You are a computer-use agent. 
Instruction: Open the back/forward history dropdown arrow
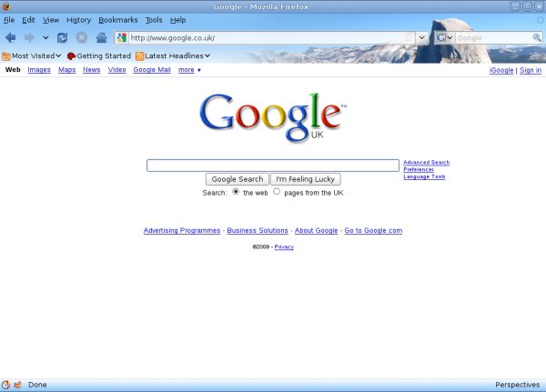(x=45, y=37)
